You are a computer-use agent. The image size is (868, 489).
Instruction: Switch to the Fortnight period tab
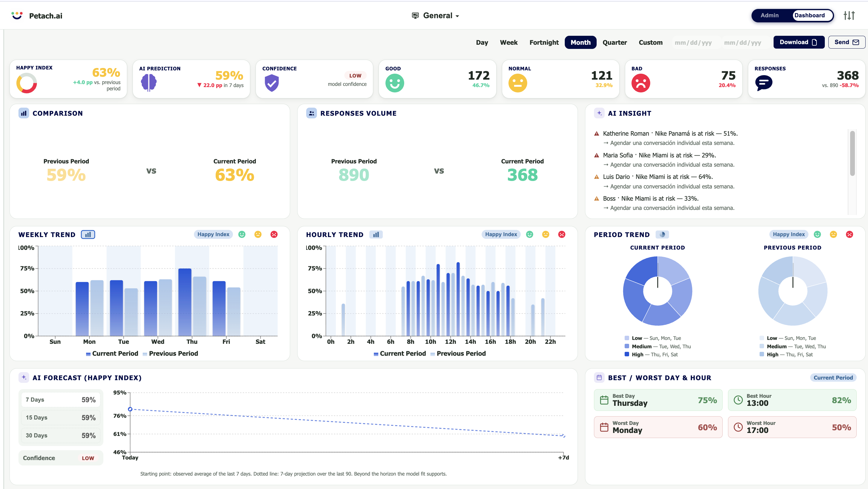[x=544, y=43]
